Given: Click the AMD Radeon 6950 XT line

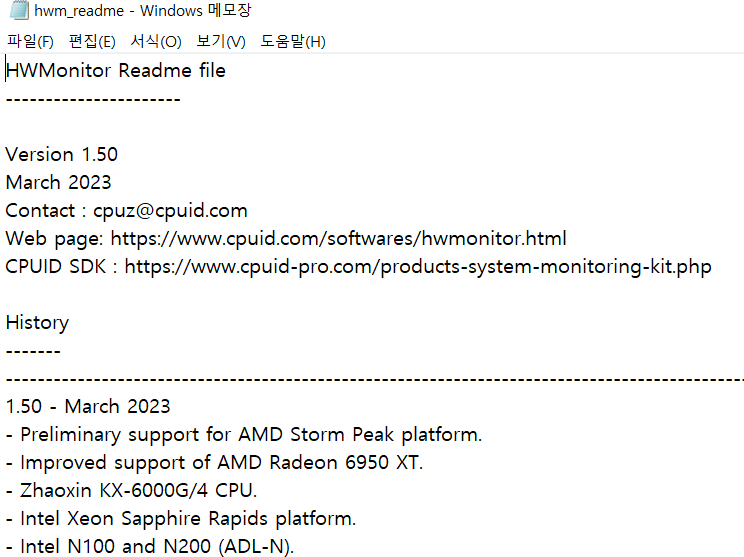Looking at the screenshot, I should tap(214, 463).
